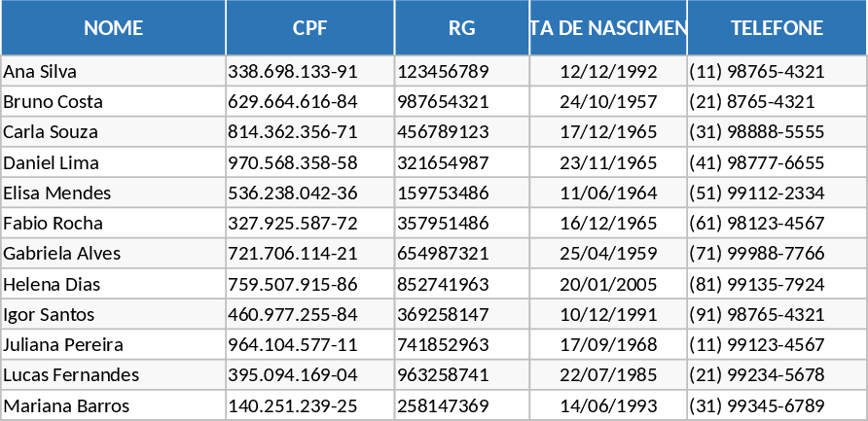This screenshot has width=868, height=421.
Task: Select the date of birth column header
Action: point(608,28)
